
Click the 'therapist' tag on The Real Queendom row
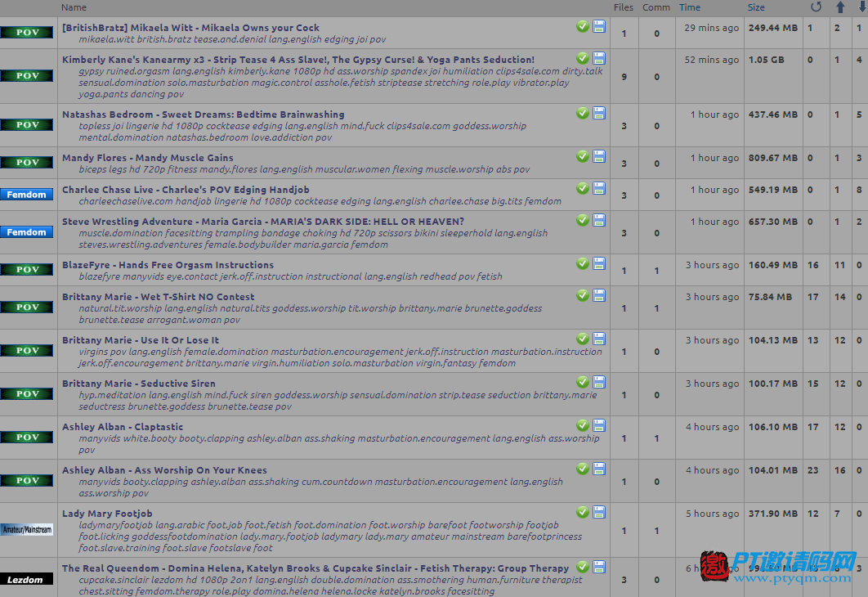coord(563,580)
